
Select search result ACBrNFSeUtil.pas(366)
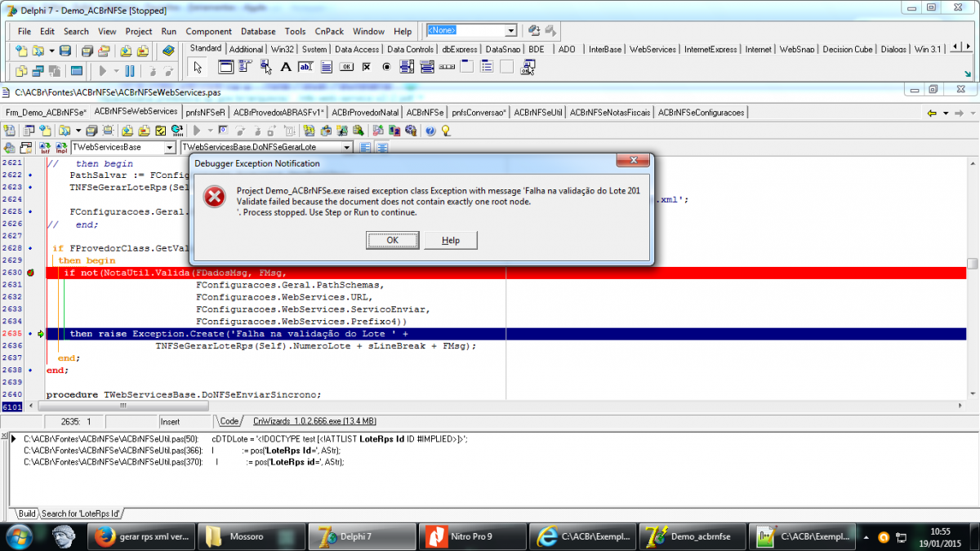(x=182, y=450)
